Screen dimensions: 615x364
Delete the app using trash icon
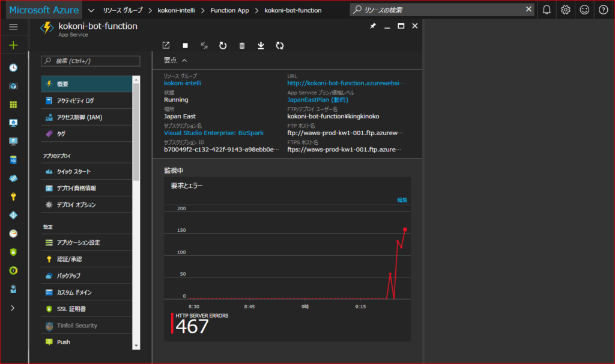click(x=242, y=46)
